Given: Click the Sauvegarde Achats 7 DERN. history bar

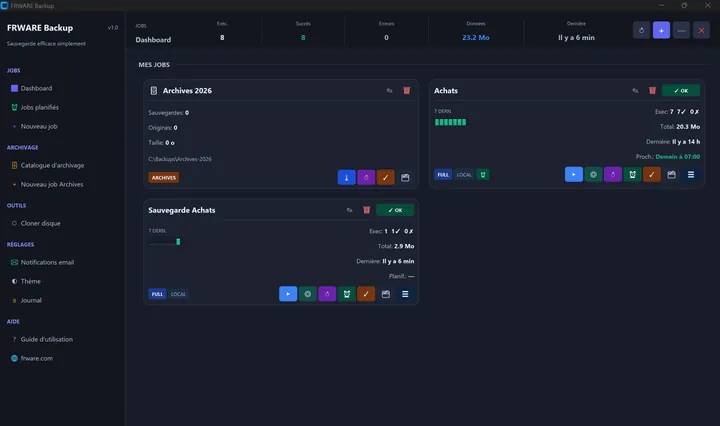Looking at the screenshot, I should click(x=178, y=242).
